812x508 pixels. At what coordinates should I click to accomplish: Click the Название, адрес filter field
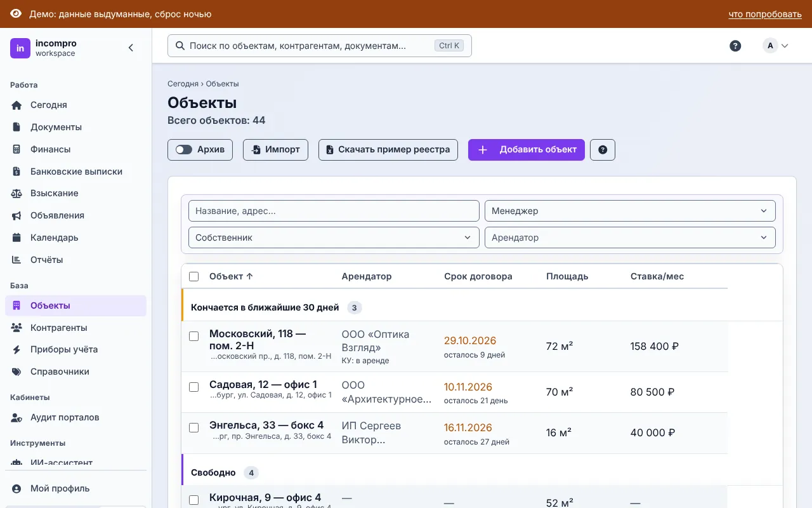[334, 211]
